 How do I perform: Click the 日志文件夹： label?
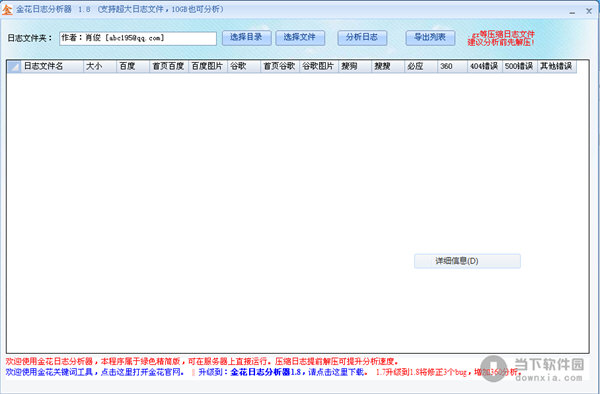coord(30,38)
